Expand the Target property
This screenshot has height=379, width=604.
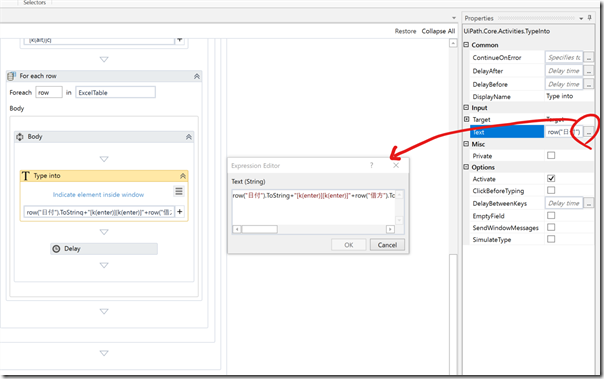(466, 119)
